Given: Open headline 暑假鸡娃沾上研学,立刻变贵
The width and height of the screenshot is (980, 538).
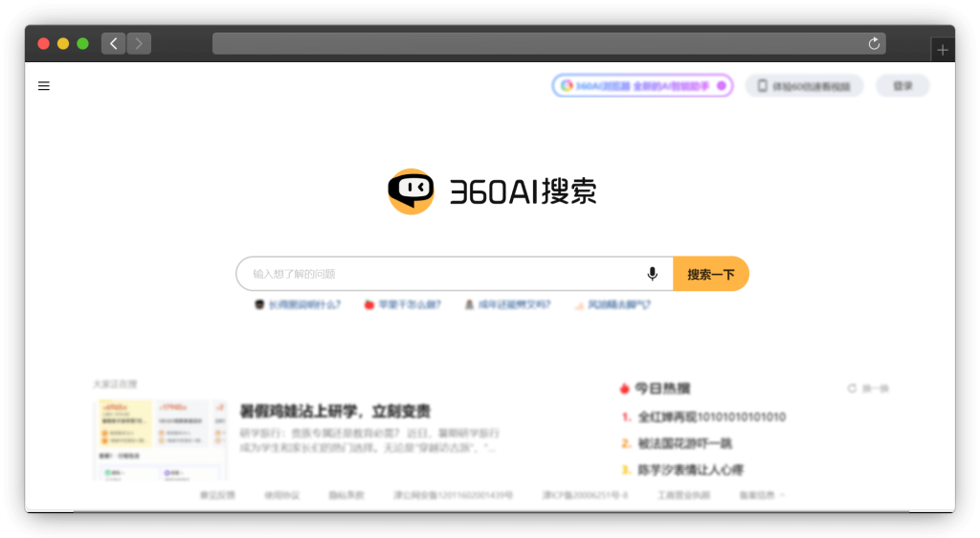Looking at the screenshot, I should (335, 411).
